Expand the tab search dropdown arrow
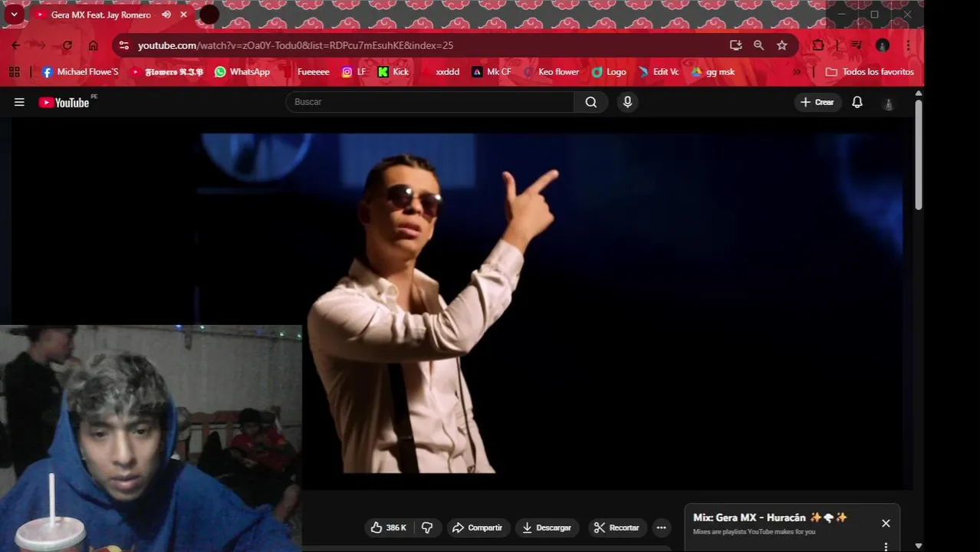The height and width of the screenshot is (552, 980). point(14,14)
